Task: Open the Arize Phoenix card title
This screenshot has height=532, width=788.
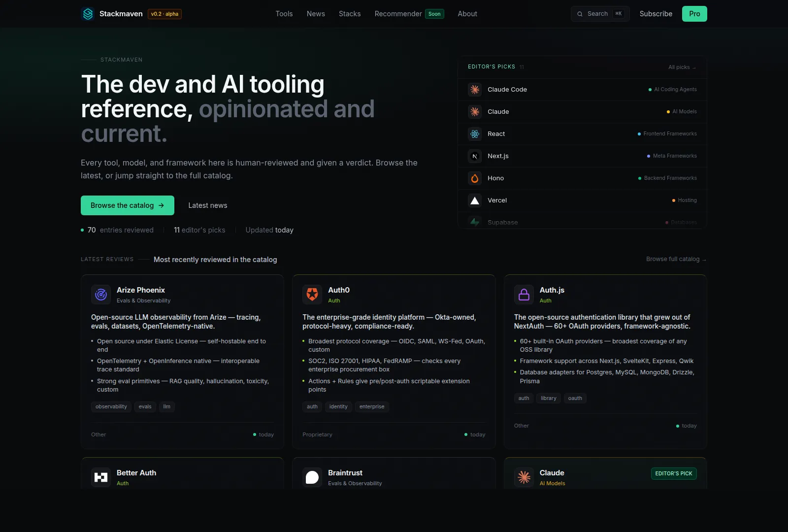Action: pyautogui.click(x=141, y=290)
